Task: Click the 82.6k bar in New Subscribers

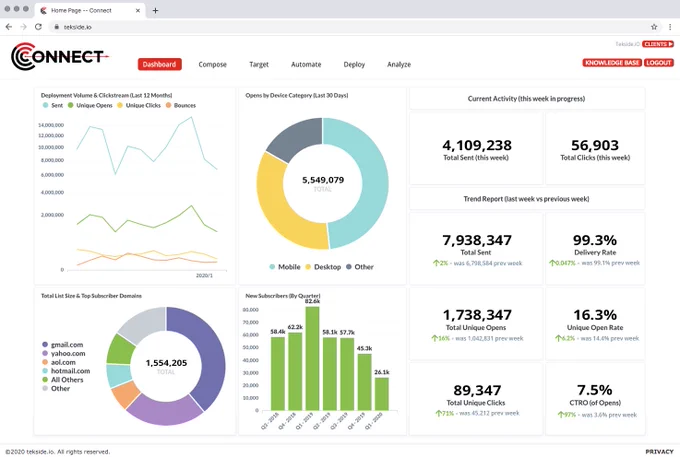Action: tap(312, 358)
